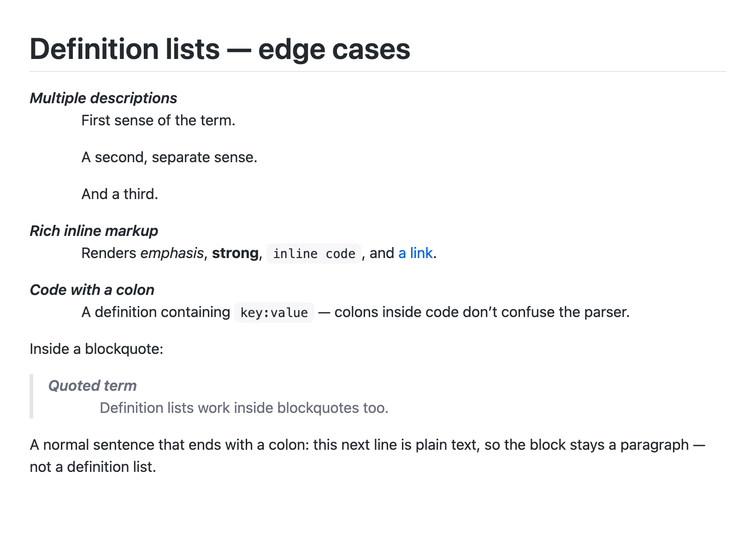The height and width of the screenshot is (553, 756).
Task: Click "Definition lists work inside blockquotes too."
Action: click(244, 408)
